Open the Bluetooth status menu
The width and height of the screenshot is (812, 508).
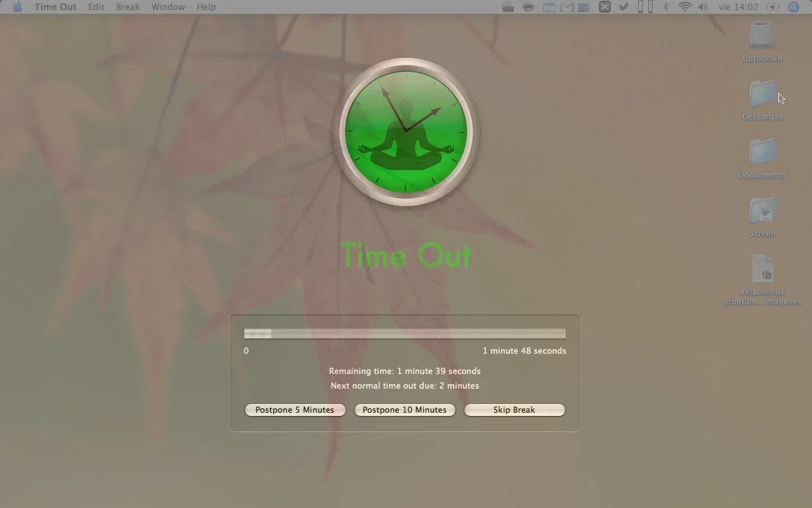coord(665,7)
